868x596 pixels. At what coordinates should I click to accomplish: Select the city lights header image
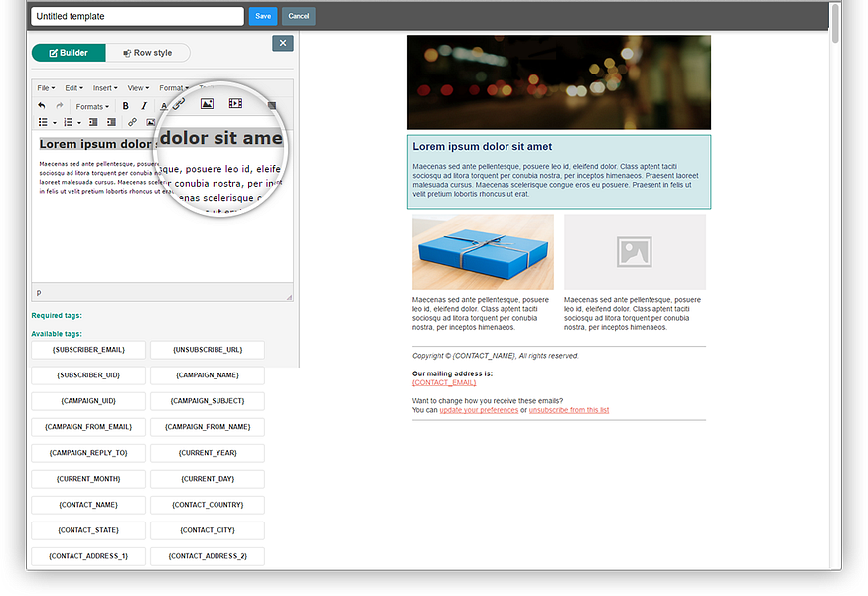click(x=559, y=82)
